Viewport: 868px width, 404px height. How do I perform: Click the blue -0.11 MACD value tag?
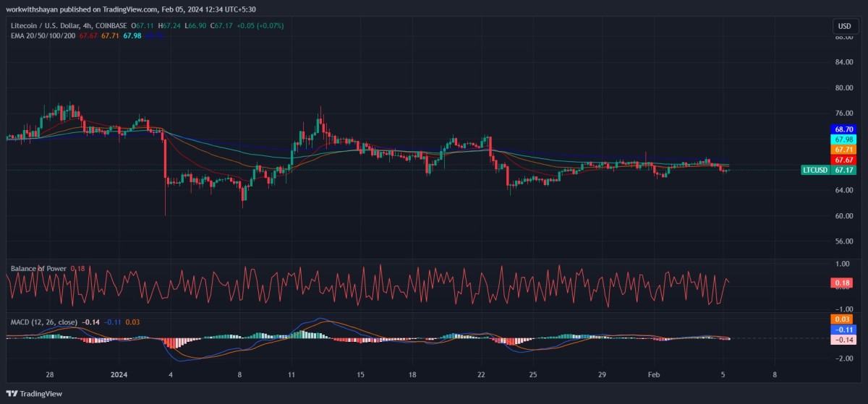842,329
